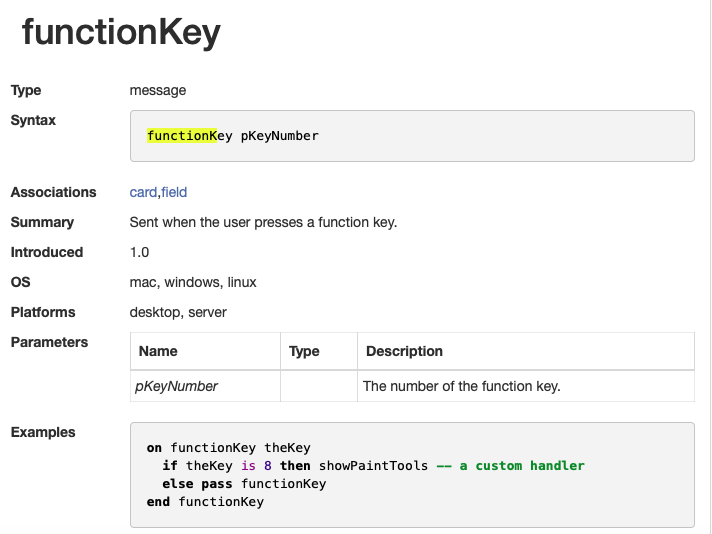Click the "desktop, server" platforms value
The image size is (712, 534).
(x=178, y=312)
